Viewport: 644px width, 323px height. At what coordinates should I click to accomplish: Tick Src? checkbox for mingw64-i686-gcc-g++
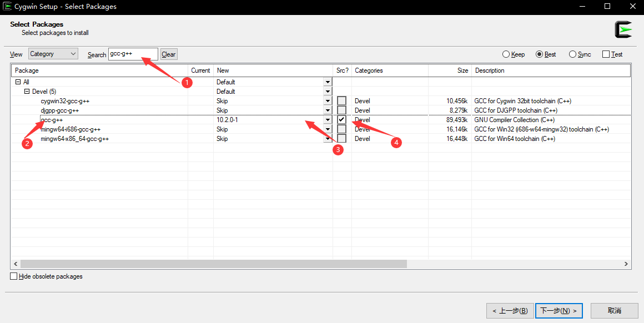click(341, 129)
